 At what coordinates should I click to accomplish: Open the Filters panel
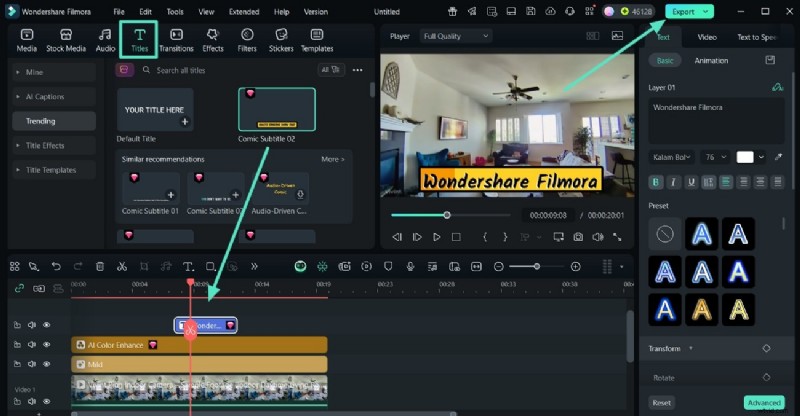tap(247, 39)
